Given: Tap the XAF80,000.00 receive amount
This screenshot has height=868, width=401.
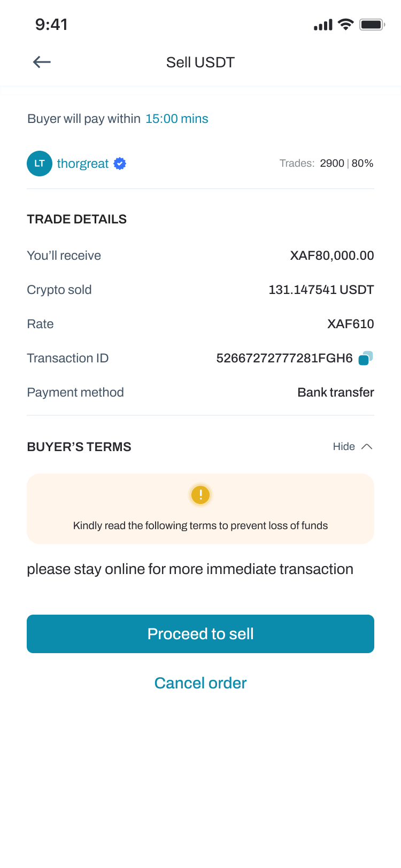Looking at the screenshot, I should point(332,255).
